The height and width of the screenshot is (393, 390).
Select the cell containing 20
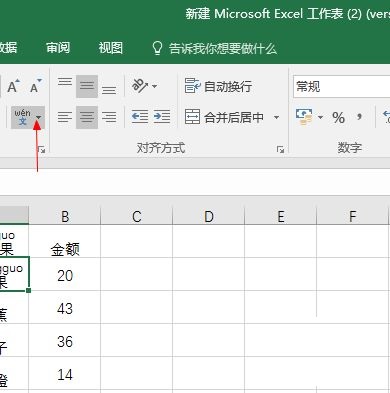(65, 274)
